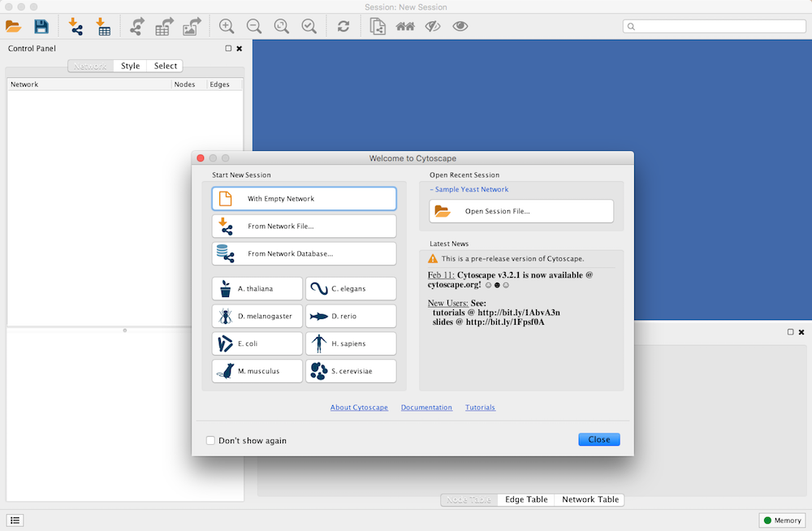Click the Apply Preferred Layout refresh icon
The height and width of the screenshot is (531, 812).
tap(343, 27)
